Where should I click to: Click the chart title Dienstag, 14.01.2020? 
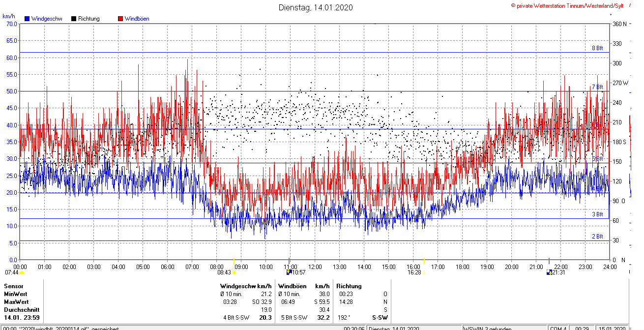(x=316, y=7)
